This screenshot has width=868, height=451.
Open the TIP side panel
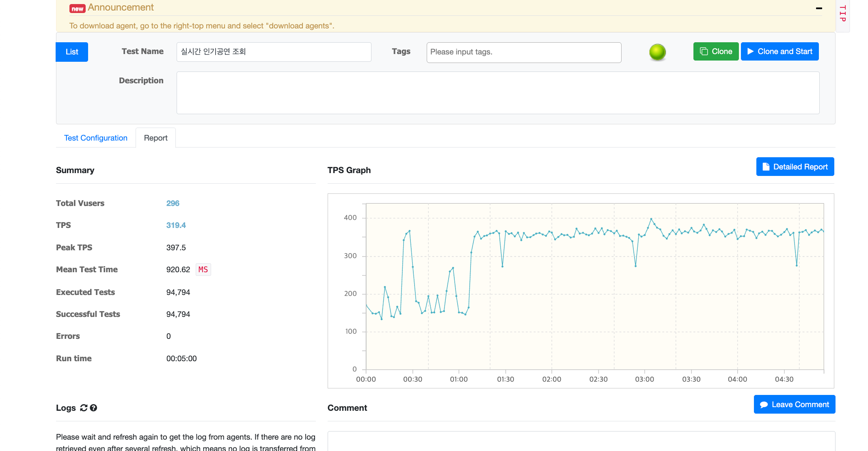coord(843,14)
